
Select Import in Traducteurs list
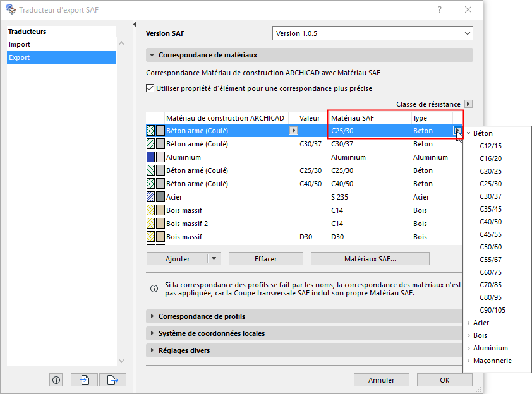(x=61, y=44)
